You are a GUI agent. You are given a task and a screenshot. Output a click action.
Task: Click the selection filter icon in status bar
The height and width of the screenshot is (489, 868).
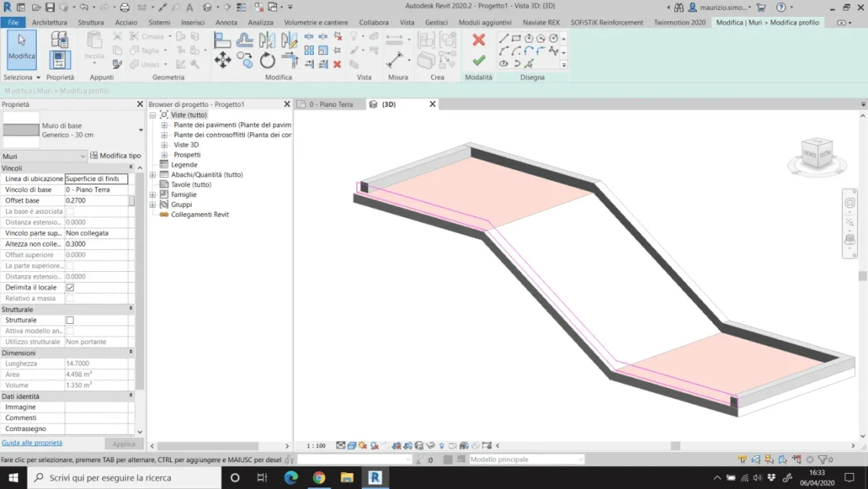[824, 459]
